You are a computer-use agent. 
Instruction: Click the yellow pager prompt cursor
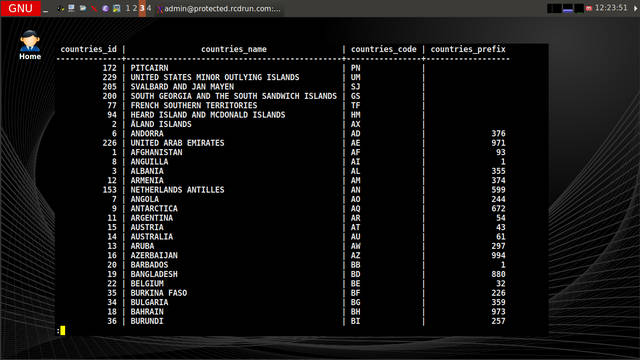63,331
